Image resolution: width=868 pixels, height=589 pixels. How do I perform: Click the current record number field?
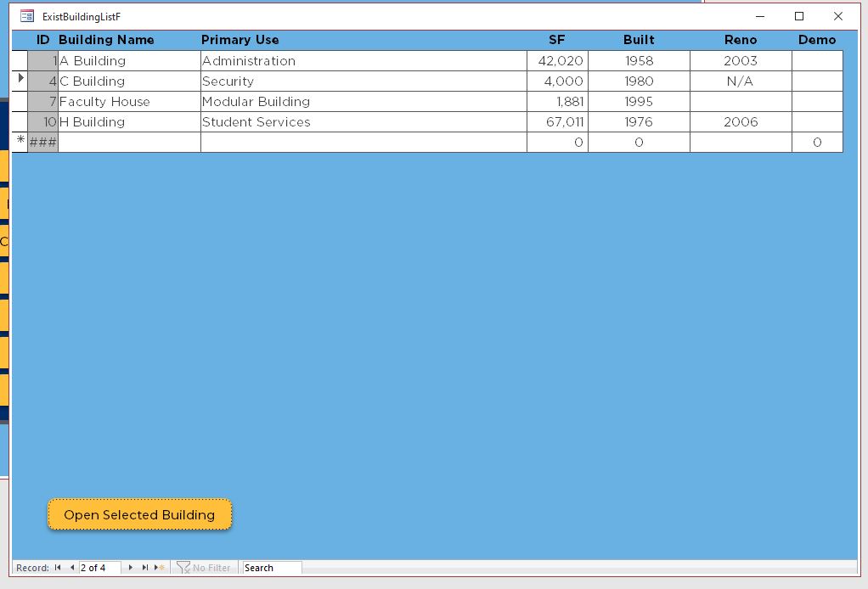point(99,568)
